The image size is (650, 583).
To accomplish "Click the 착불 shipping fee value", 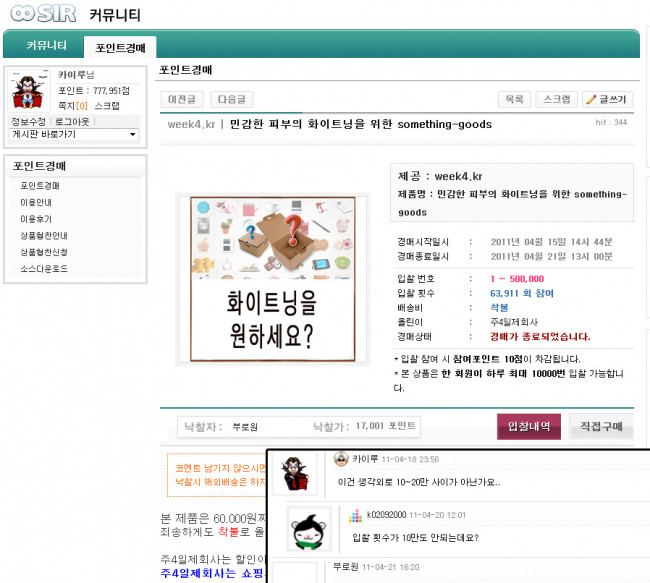I will [x=499, y=308].
